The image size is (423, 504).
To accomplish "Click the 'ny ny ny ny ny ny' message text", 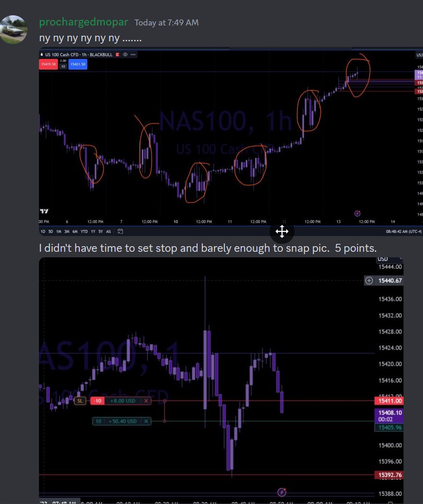I will pos(90,38).
